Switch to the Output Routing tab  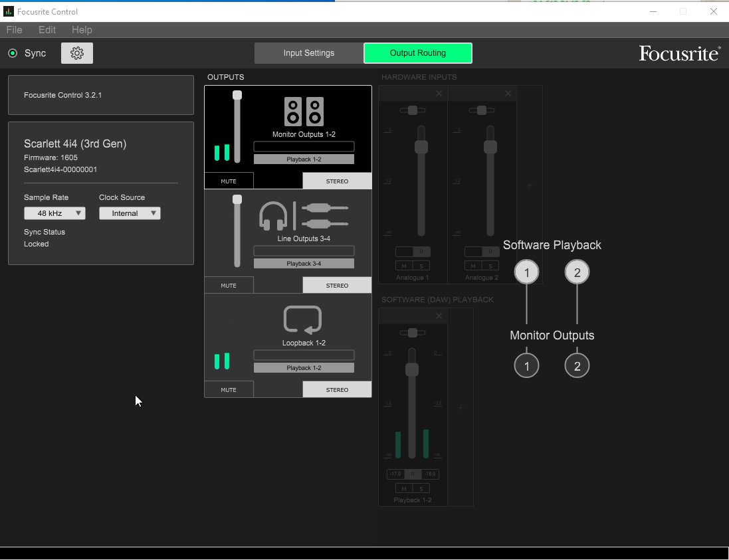click(417, 53)
